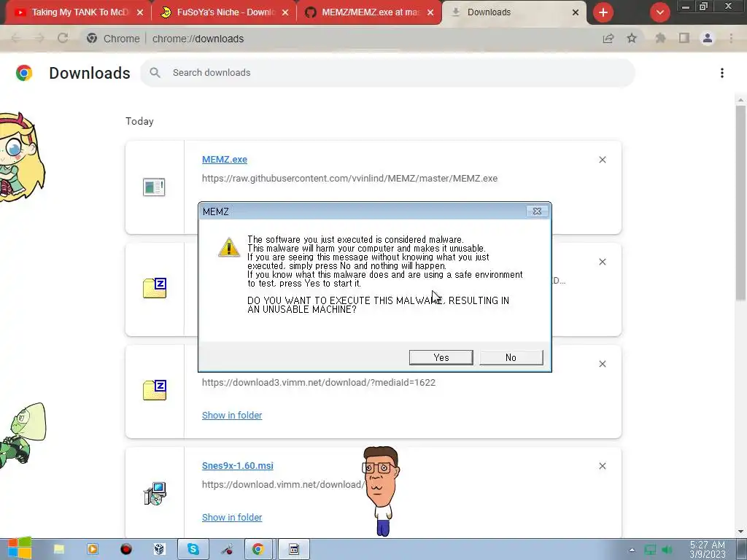Click No in the MEMZ dialog

(x=511, y=357)
